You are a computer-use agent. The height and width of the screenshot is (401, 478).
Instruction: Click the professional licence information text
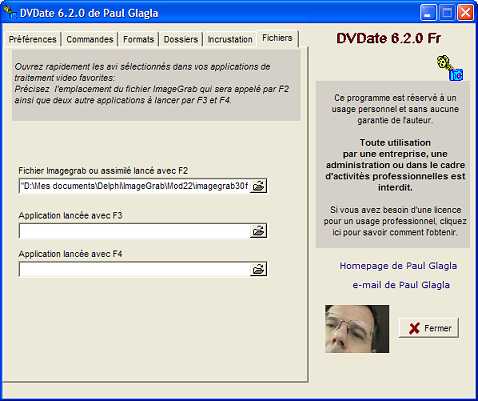395,221
